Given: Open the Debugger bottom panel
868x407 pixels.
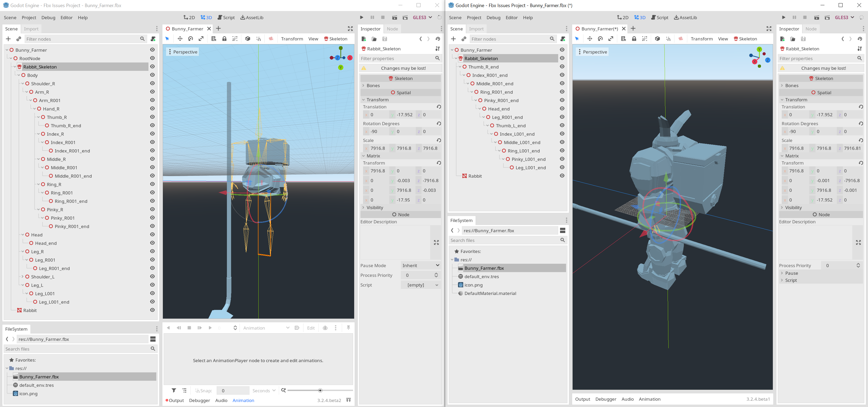Looking at the screenshot, I should pyautogui.click(x=199, y=400).
